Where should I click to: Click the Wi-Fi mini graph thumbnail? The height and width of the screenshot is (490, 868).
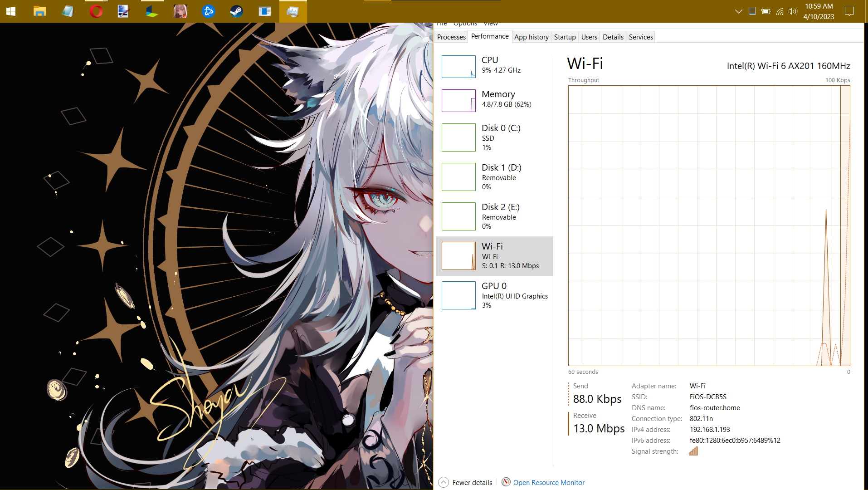click(x=458, y=256)
